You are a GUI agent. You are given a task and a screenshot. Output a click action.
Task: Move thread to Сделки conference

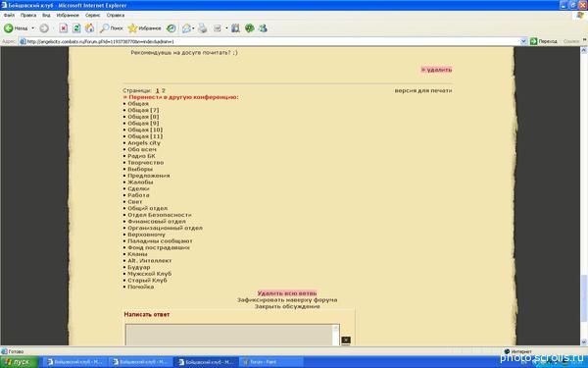tap(138, 188)
